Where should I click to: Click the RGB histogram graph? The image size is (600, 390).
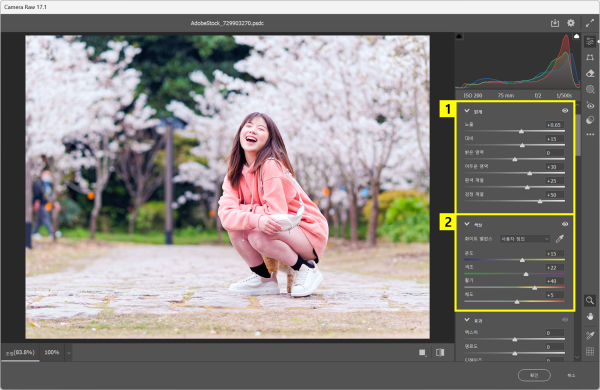point(518,61)
